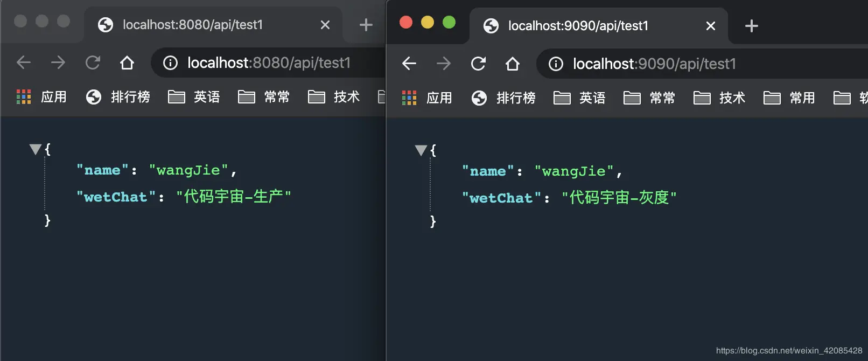868x361 pixels.
Task: Select the localhost:9090/api/test1 tab
Action: point(599,26)
